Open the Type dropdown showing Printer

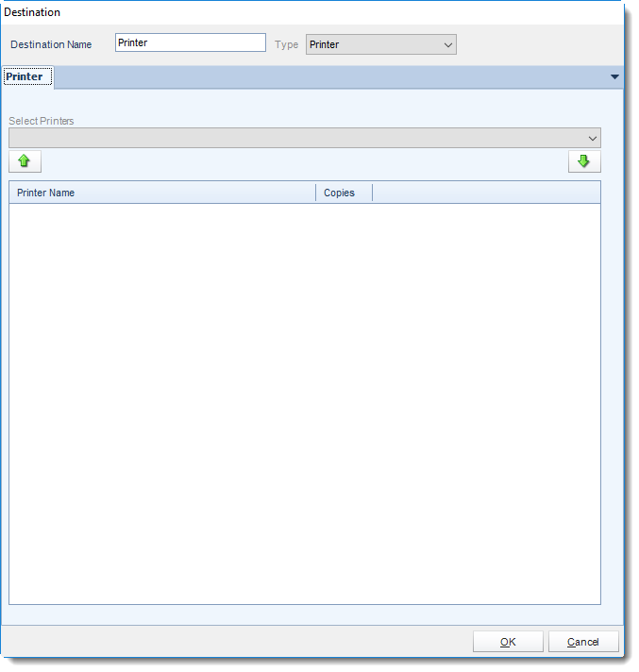click(381, 44)
